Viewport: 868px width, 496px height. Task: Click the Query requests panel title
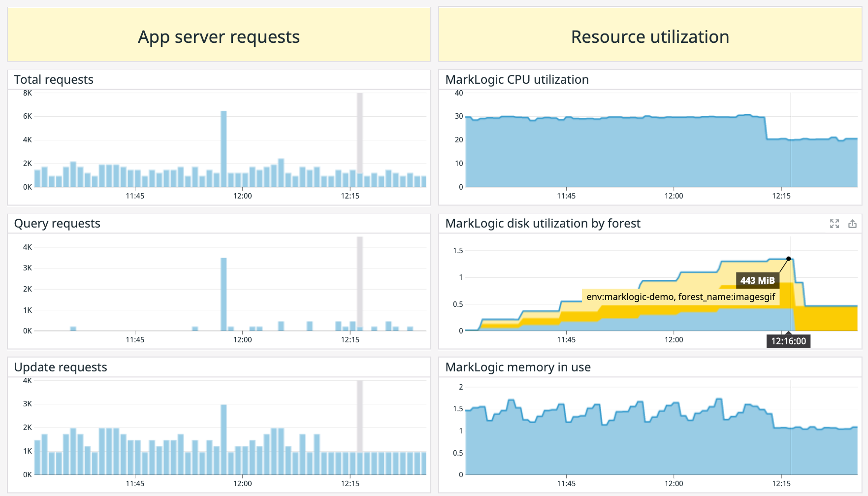click(57, 223)
